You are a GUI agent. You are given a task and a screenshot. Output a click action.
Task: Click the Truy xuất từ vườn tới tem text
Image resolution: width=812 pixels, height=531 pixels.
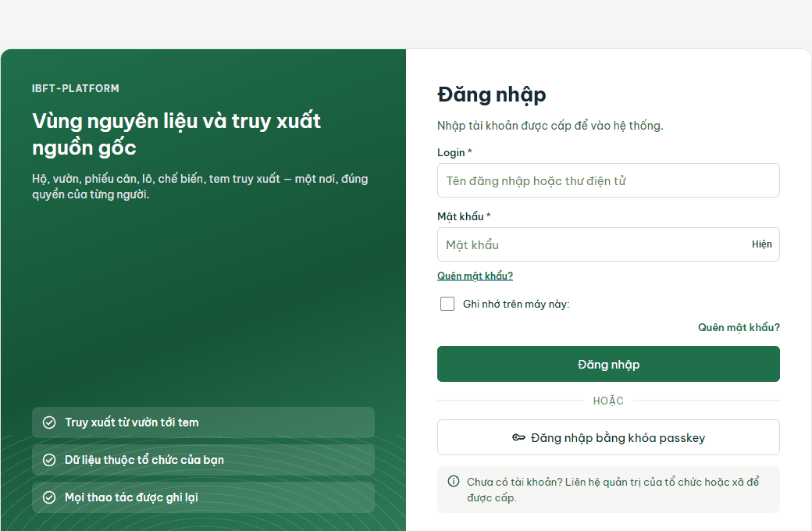tap(131, 422)
